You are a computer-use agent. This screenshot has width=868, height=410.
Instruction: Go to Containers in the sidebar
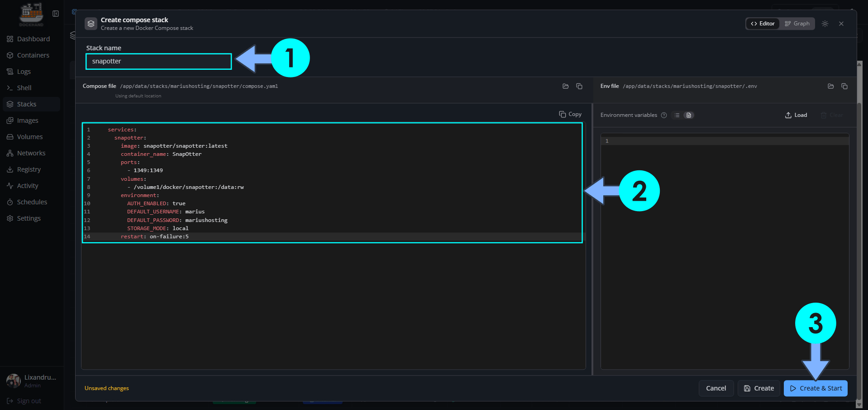tap(31, 55)
